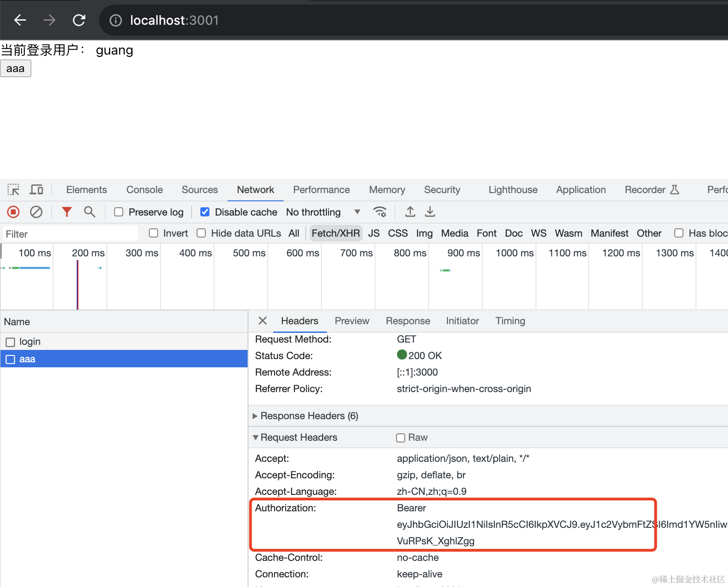The image size is (728, 587).
Task: Uncheck the Disable cache checkbox
Action: (205, 212)
